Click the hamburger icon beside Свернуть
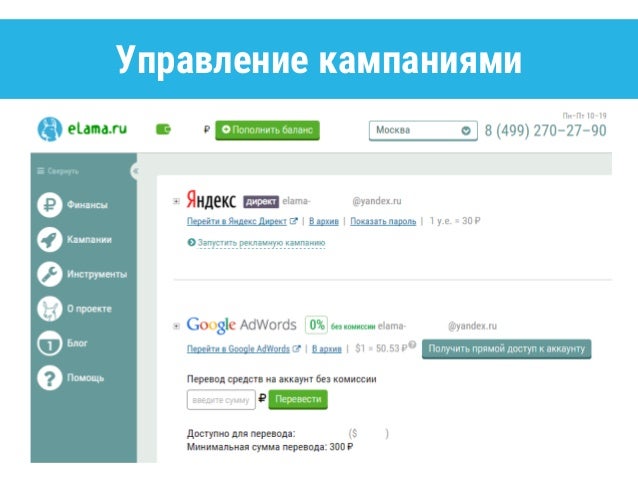Screen dimensions: 638x479 (40, 171)
